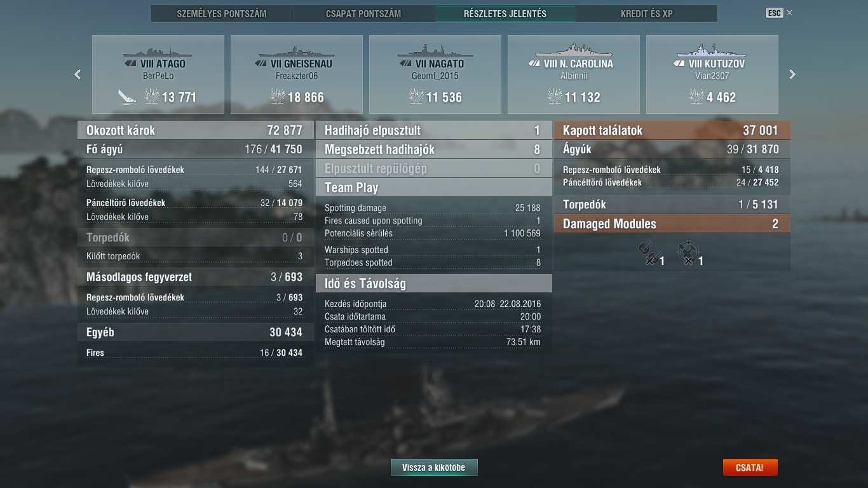Click damage explosion icon on Gneisenau card
Image resolution: width=868 pixels, height=488 pixels.
click(278, 97)
